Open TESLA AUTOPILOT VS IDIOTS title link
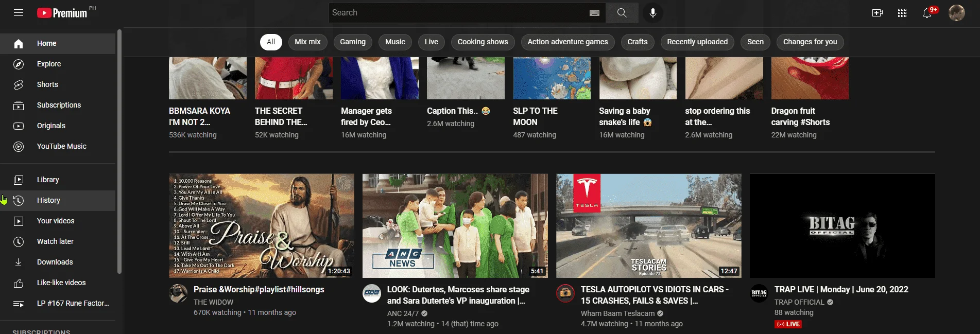This screenshot has width=980, height=334. tap(655, 295)
